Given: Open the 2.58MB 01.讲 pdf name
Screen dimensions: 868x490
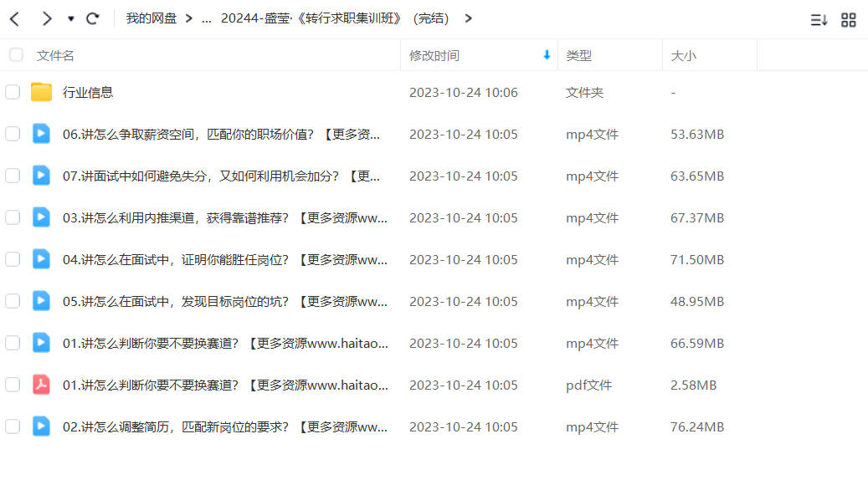Looking at the screenshot, I should (225, 385).
